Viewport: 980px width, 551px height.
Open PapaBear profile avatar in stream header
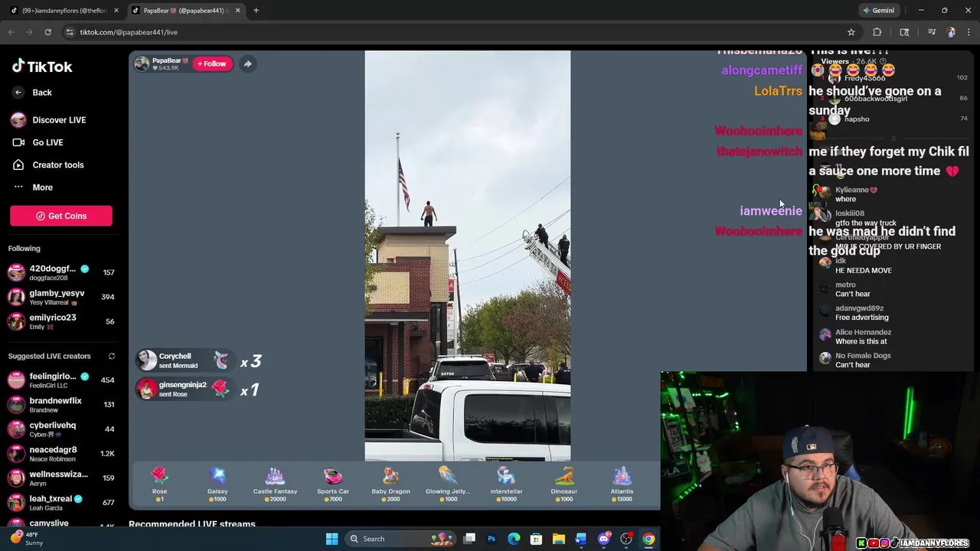tap(142, 64)
